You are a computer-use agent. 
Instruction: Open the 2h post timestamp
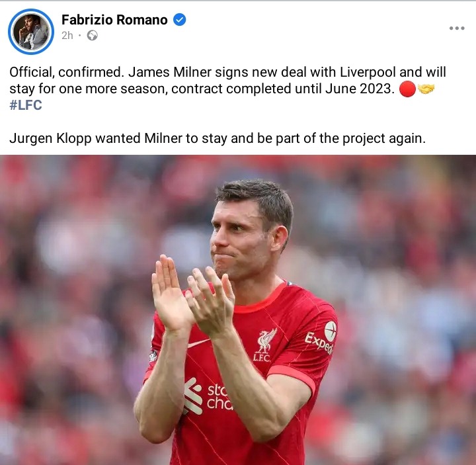(x=67, y=36)
